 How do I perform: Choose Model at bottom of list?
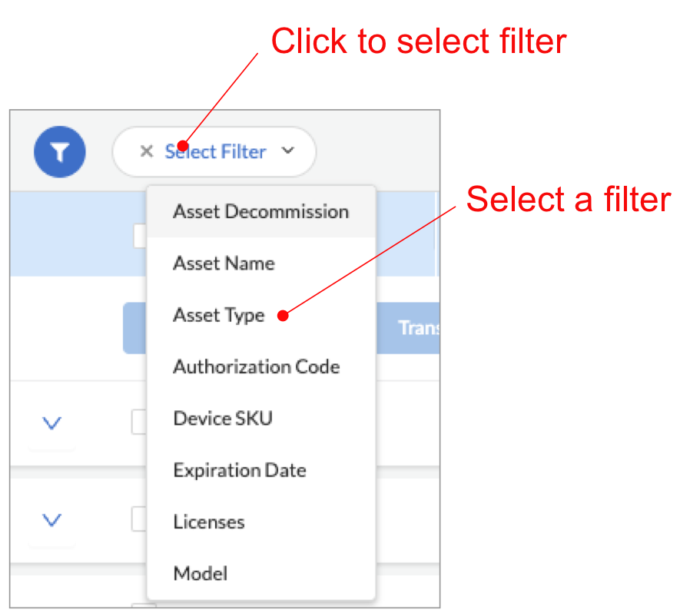[x=200, y=574]
